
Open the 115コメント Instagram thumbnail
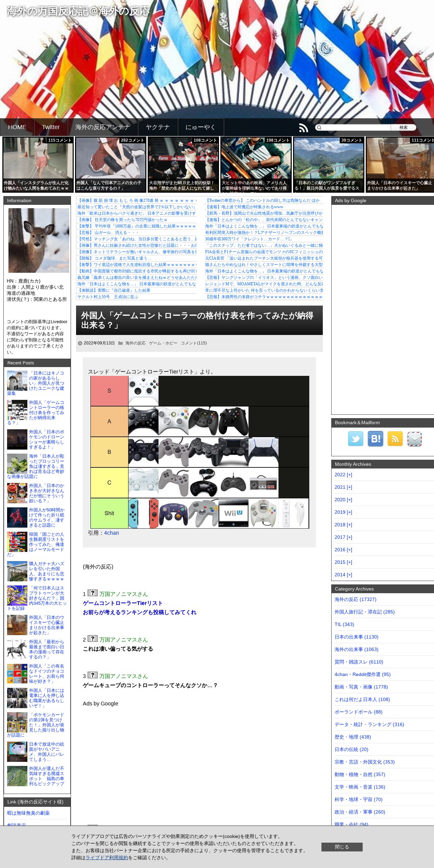click(38, 165)
